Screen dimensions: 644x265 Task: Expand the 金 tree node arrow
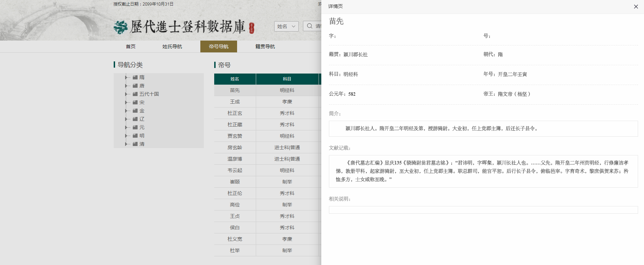point(127,111)
